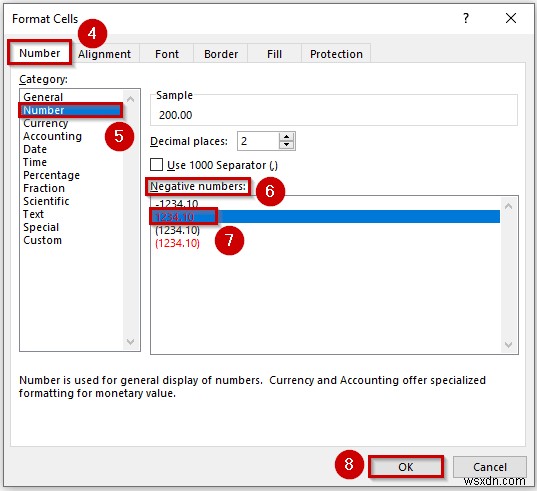
Task: Select the Custom category
Action: pyautogui.click(x=42, y=240)
